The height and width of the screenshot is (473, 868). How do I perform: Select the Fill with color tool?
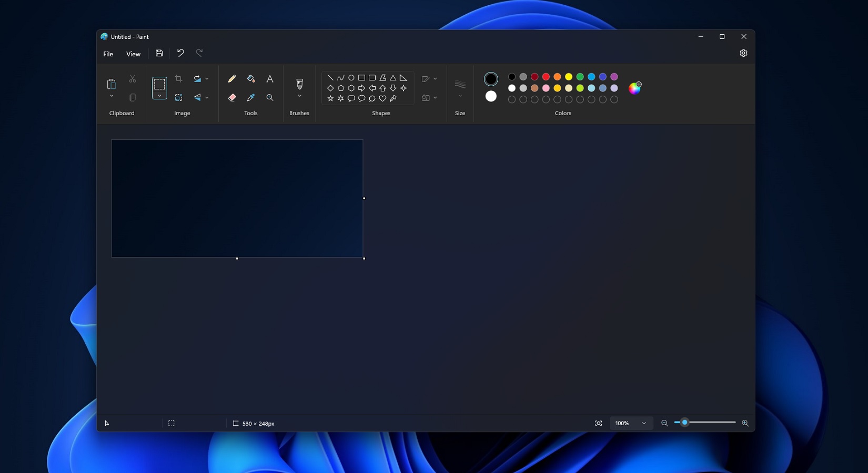[251, 79]
